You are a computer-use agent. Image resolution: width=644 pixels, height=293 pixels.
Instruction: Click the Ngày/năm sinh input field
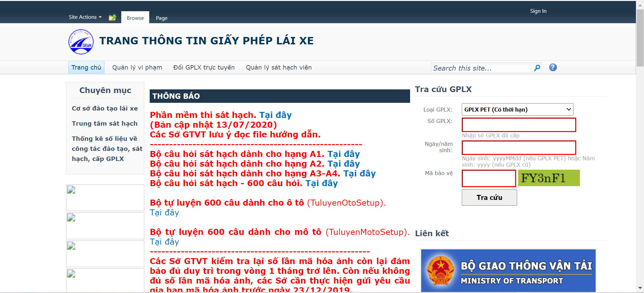(x=519, y=148)
